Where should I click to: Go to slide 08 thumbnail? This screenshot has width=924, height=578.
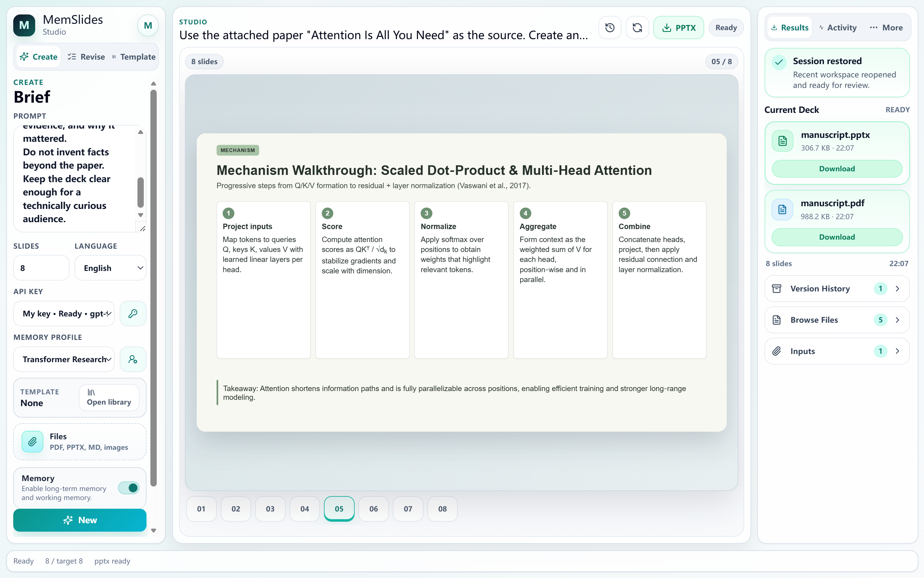pyautogui.click(x=442, y=509)
